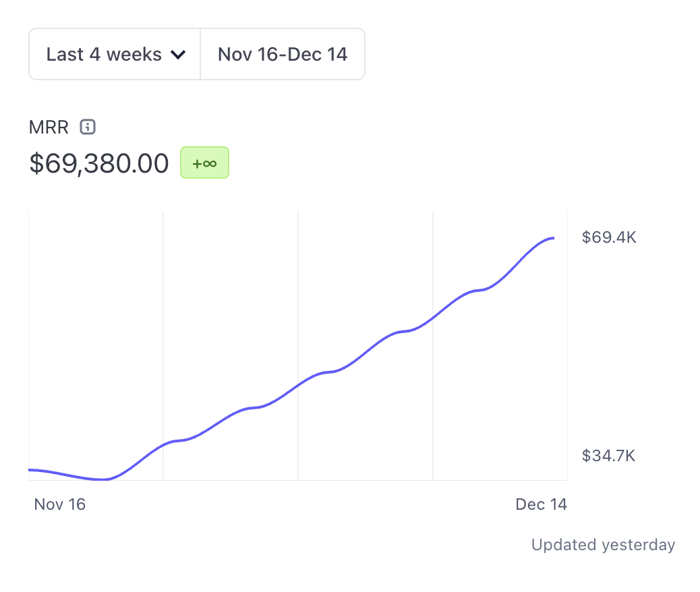Click the first vertical gridline in chart
Viewport: 700px width, 592px height.
[163, 337]
